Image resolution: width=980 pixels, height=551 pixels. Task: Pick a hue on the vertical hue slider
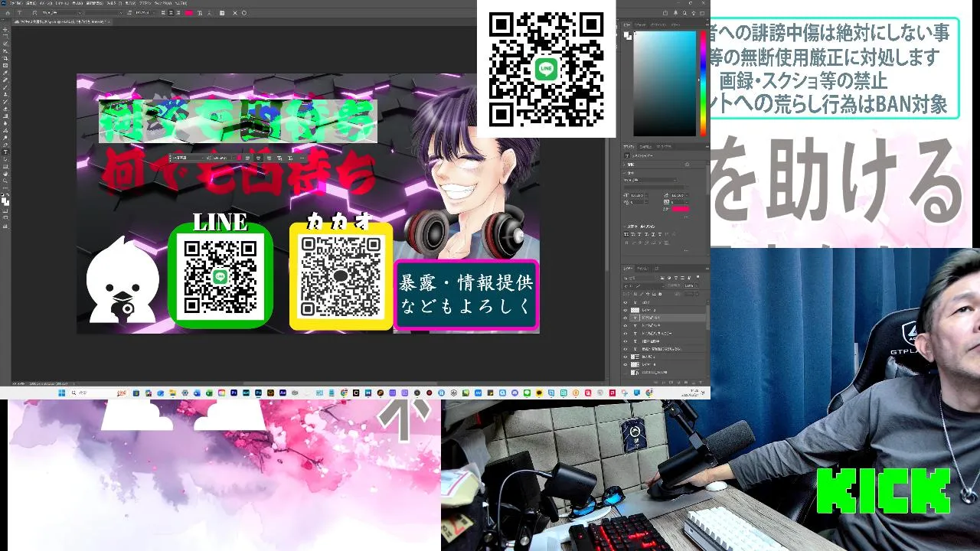coord(703,83)
